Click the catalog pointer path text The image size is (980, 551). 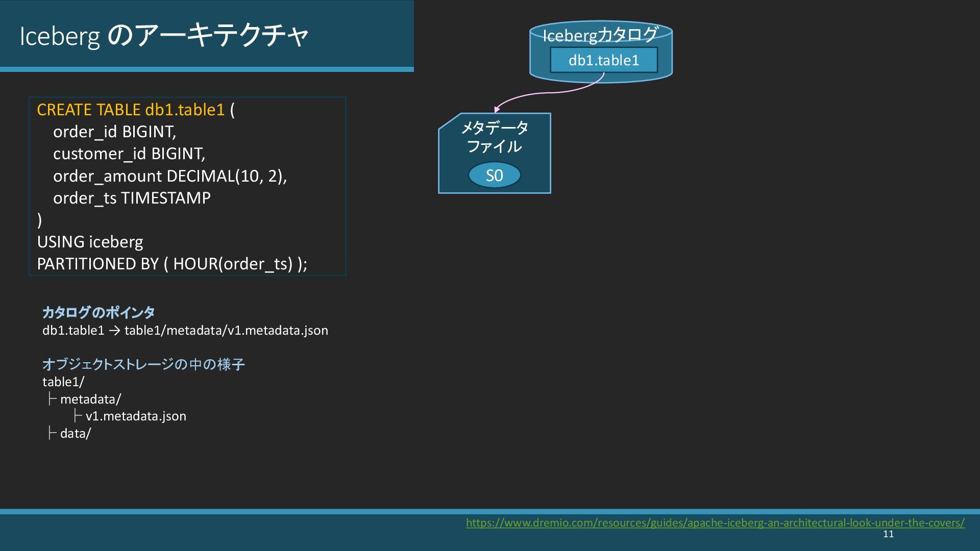[x=185, y=331]
